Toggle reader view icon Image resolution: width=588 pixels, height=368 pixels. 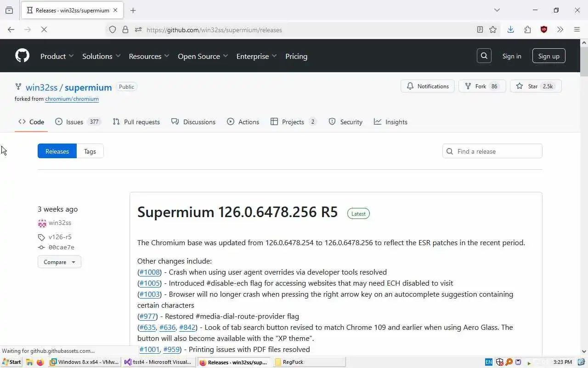480,30
